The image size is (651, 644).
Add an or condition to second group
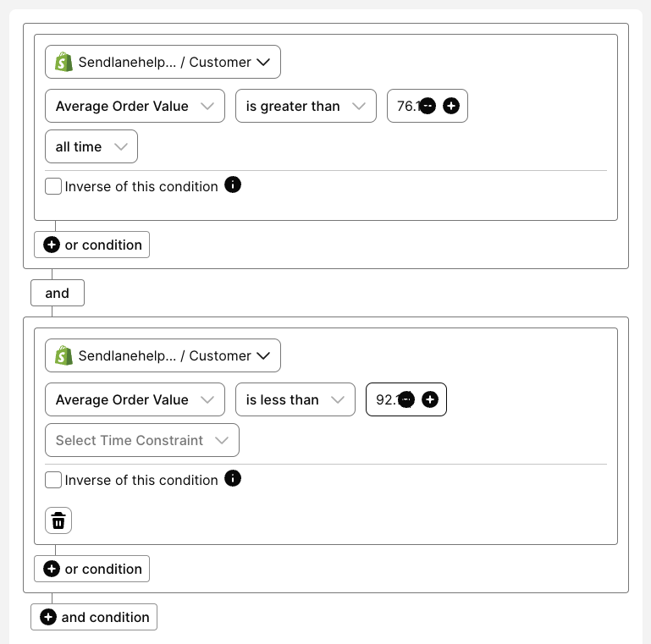[x=91, y=569]
